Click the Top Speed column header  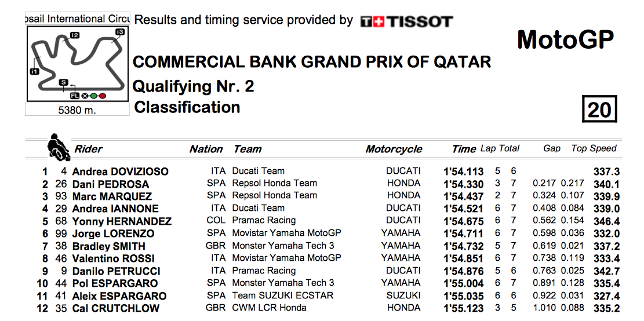click(x=594, y=148)
